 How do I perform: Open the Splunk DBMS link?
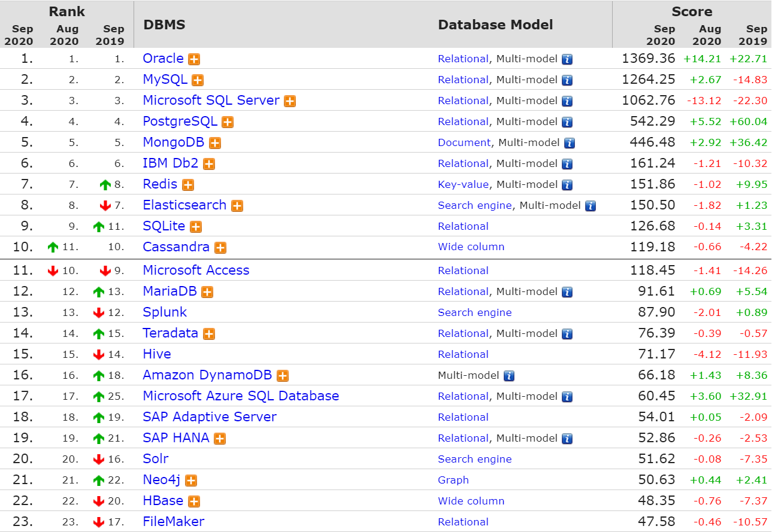point(165,312)
